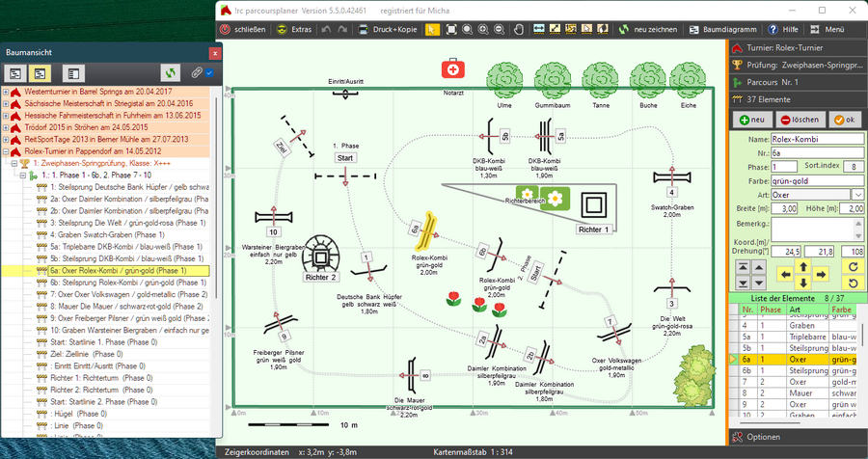This screenshot has height=459, width=868.
Task: Click the list panel layout icon in Baumansicht
Action: coord(73,73)
